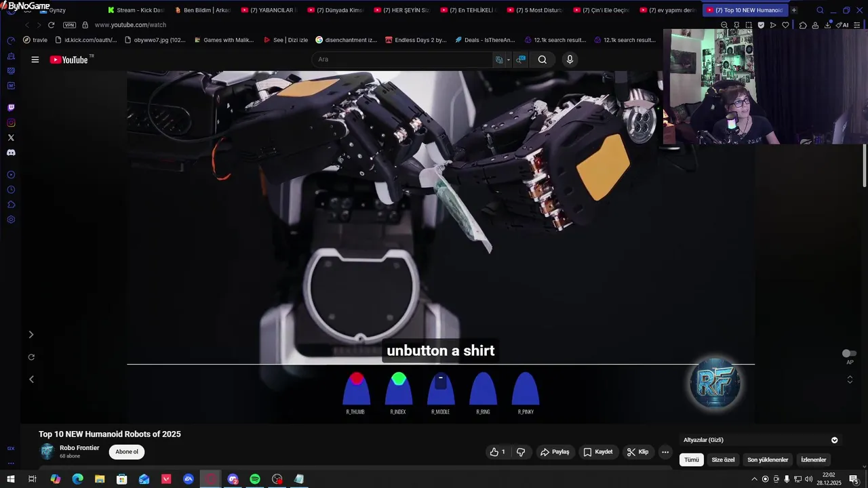Select the Size özel filter chip

pos(723,460)
